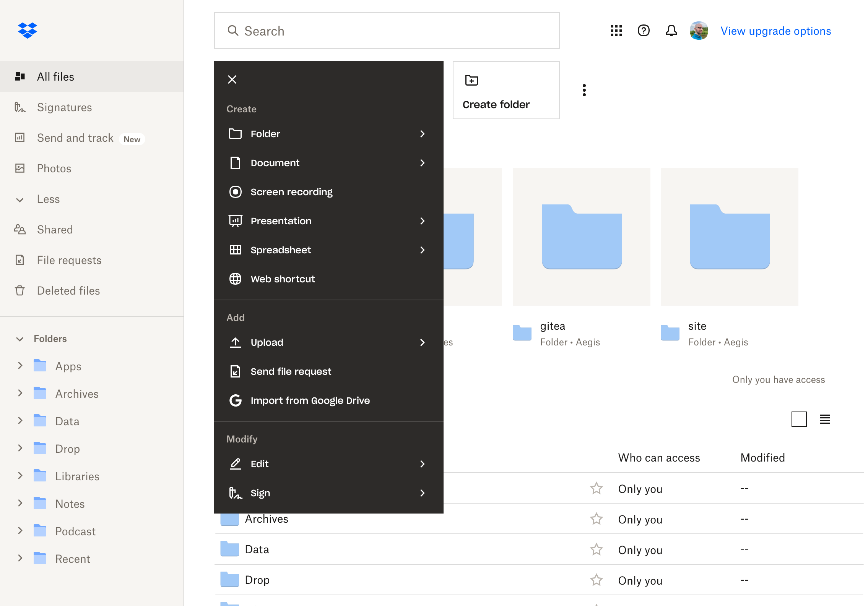Open the Data folder row in list
The width and height of the screenshot is (868, 606).
coord(539,549)
